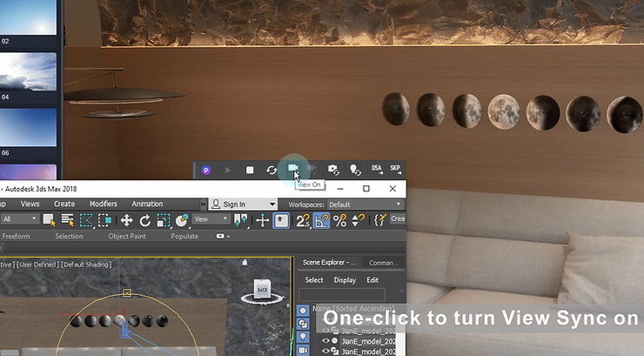The width and height of the screenshot is (644, 356).
Task: Select the Scale tool
Action: coord(163,220)
